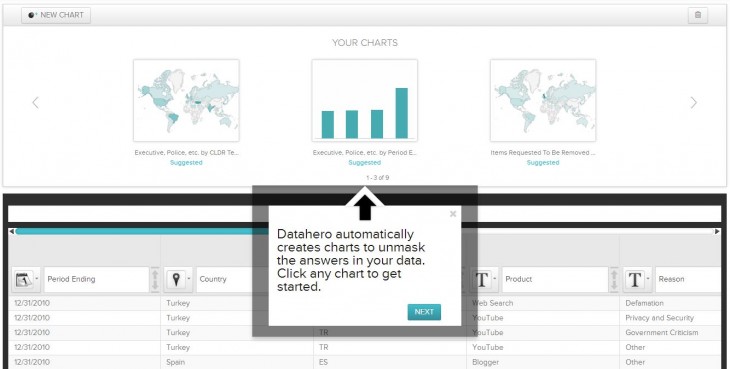Click the 'Executive, Police, etc. by CLDR Te...' title
Viewport: 730px width, 369px height.
click(186, 153)
